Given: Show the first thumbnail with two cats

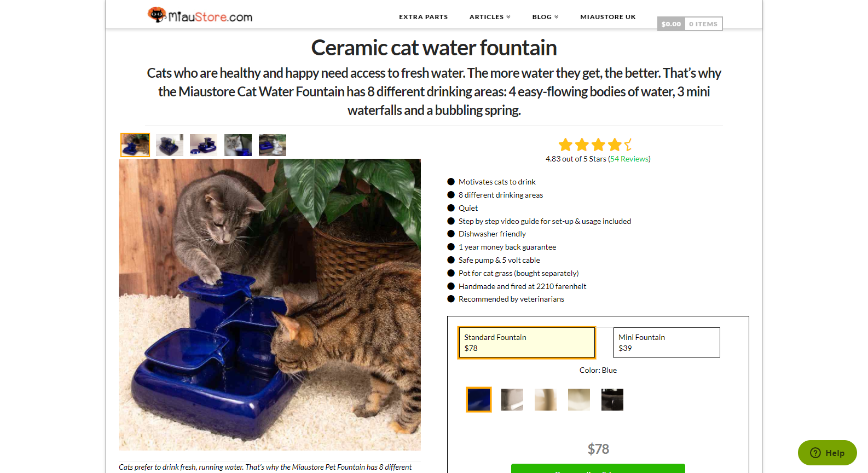Looking at the screenshot, I should point(135,145).
